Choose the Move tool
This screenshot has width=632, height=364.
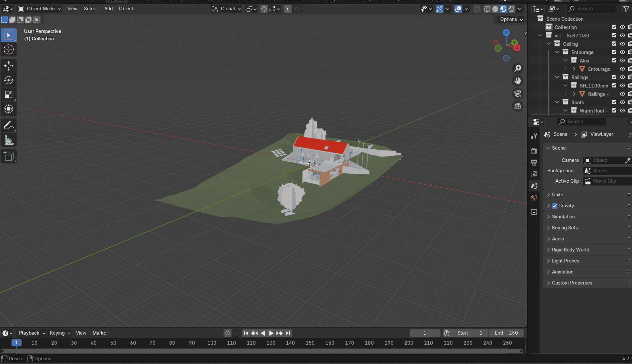click(x=9, y=66)
